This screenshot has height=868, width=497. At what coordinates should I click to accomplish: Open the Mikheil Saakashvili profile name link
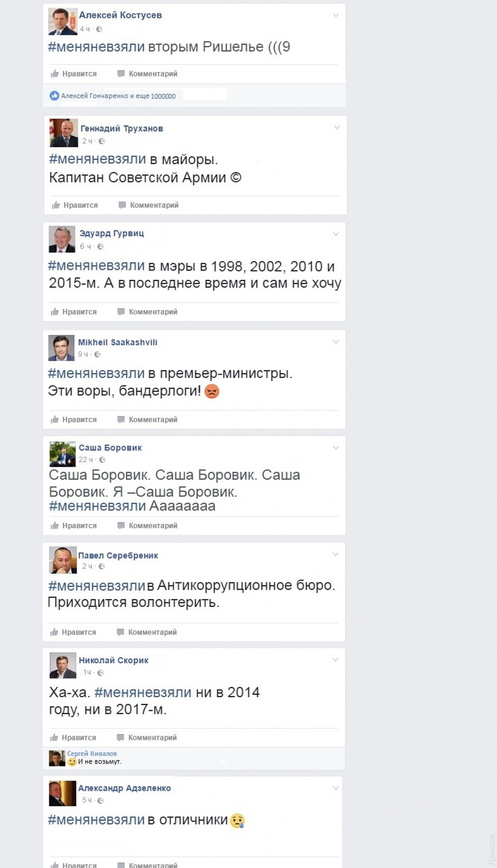tap(118, 342)
